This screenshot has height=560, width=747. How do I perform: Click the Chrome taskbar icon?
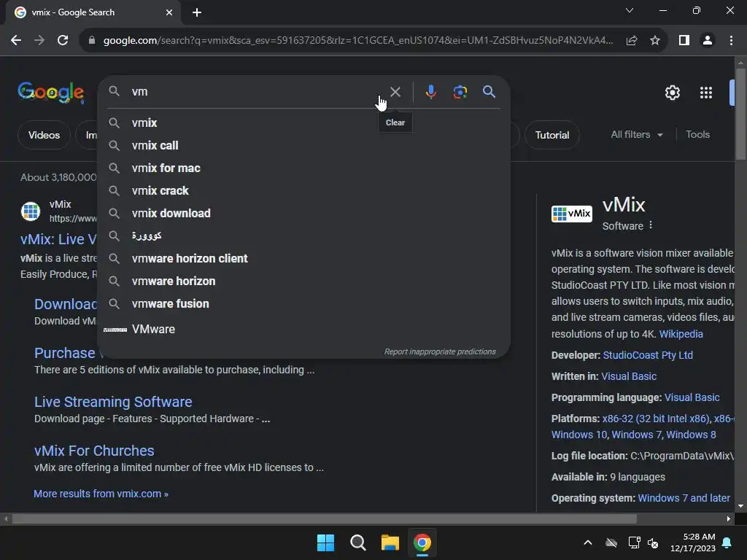coord(422,542)
